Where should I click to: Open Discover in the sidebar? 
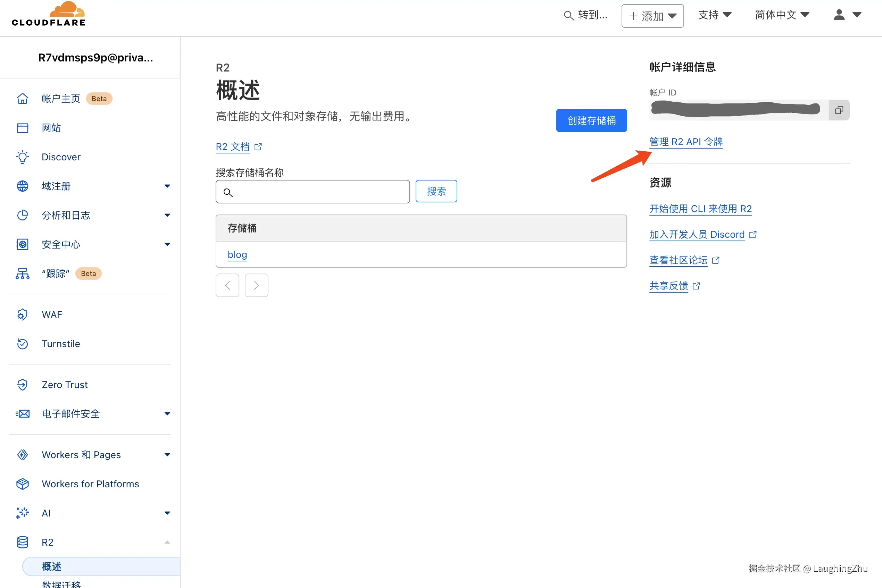61,157
